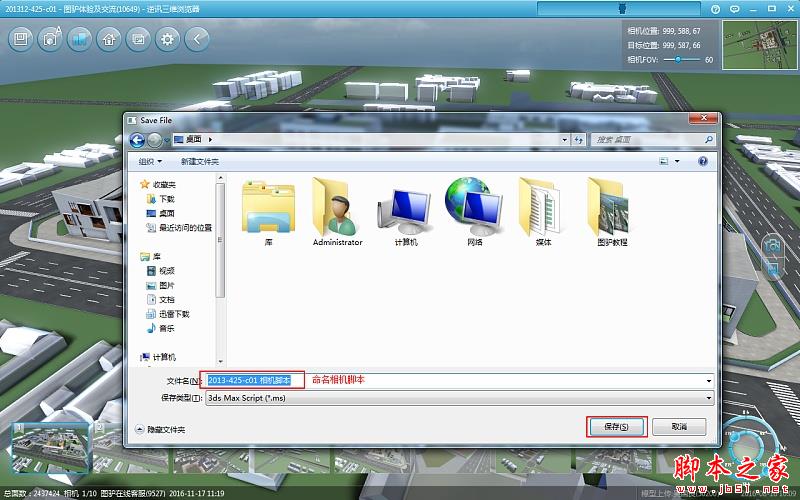800x500 pixels.
Task: Open the view mode dropdown arrow
Action: [x=677, y=161]
